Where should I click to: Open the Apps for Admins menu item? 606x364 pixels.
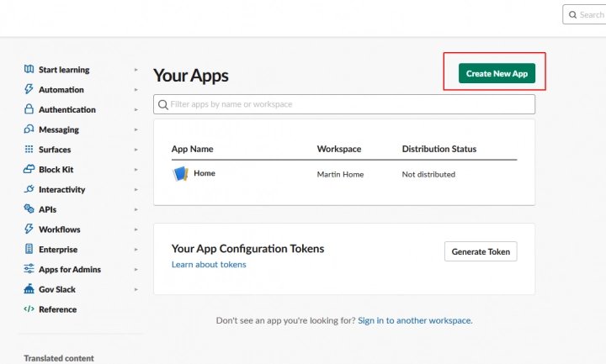coord(70,270)
